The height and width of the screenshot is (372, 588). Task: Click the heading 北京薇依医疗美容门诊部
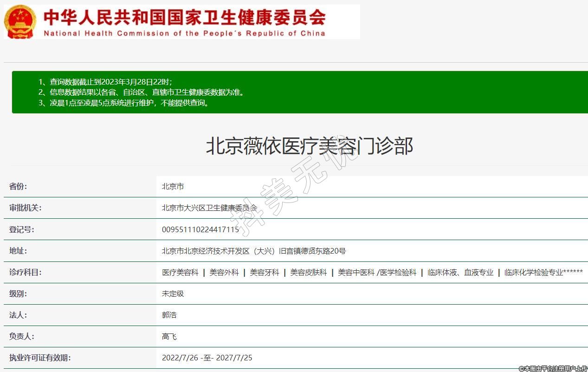309,146
